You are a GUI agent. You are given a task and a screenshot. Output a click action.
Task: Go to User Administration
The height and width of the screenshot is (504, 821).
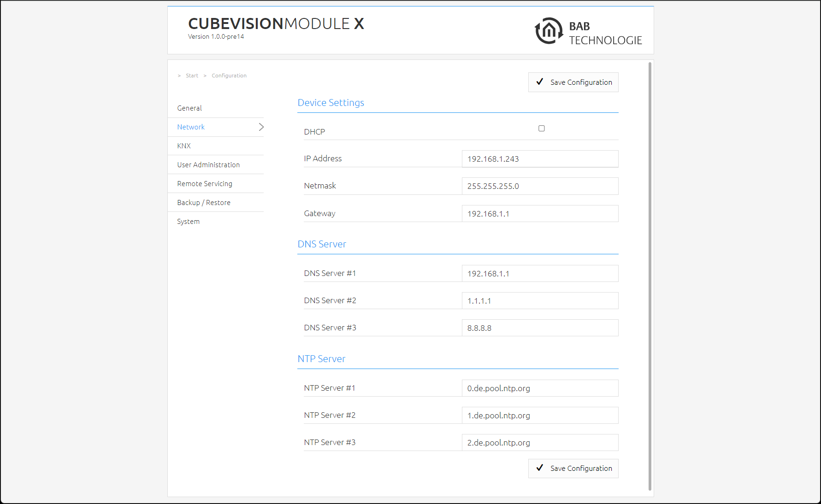click(x=208, y=165)
